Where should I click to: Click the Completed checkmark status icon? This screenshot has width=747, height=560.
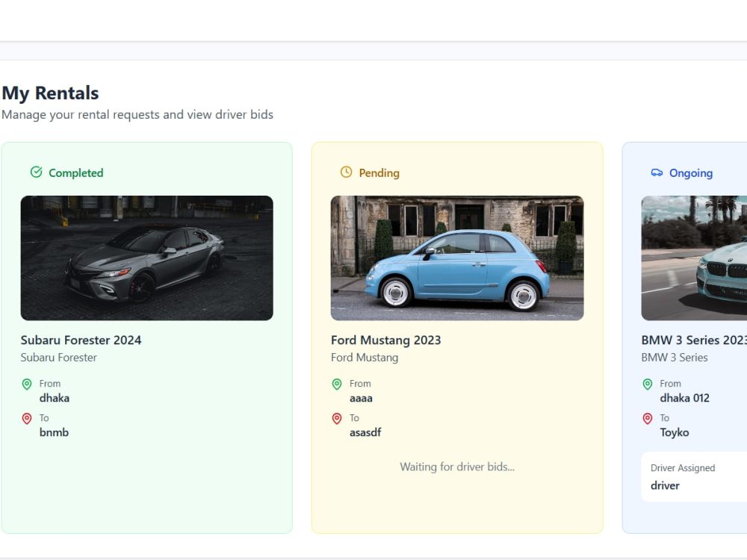click(36, 172)
